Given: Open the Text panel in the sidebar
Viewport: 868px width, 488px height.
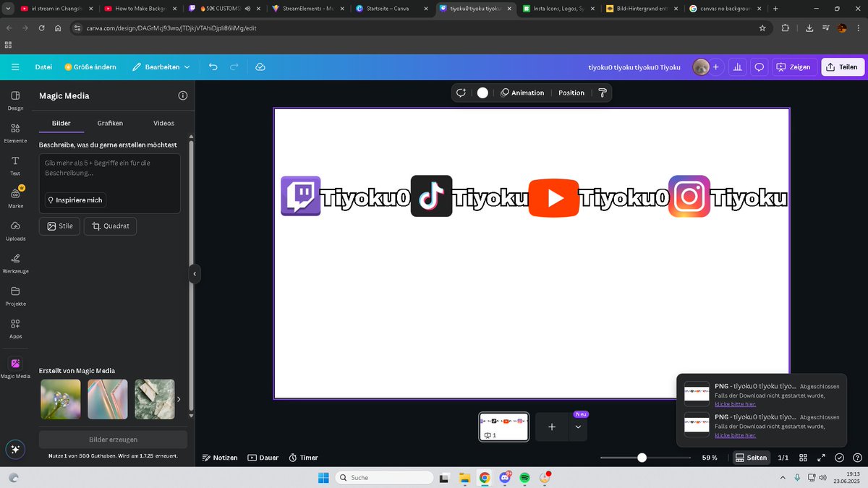Looking at the screenshot, I should pyautogui.click(x=15, y=166).
